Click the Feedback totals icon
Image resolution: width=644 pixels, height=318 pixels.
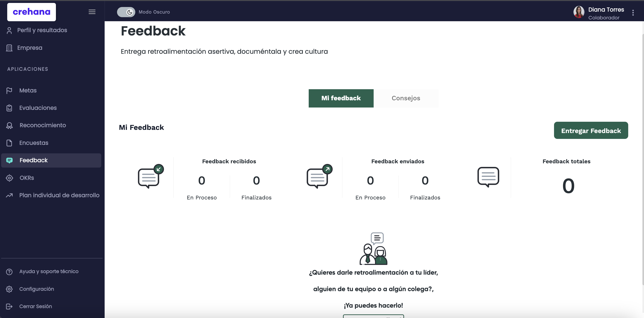pos(488,177)
